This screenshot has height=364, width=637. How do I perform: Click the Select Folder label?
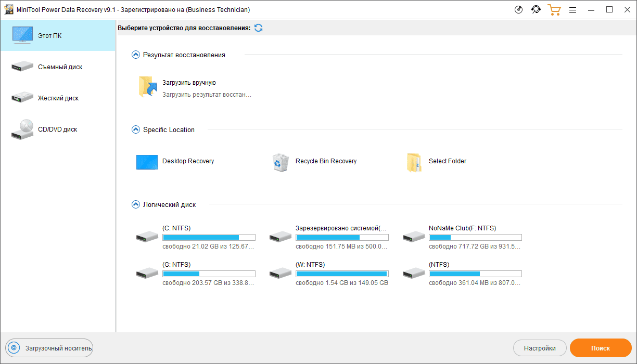448,161
